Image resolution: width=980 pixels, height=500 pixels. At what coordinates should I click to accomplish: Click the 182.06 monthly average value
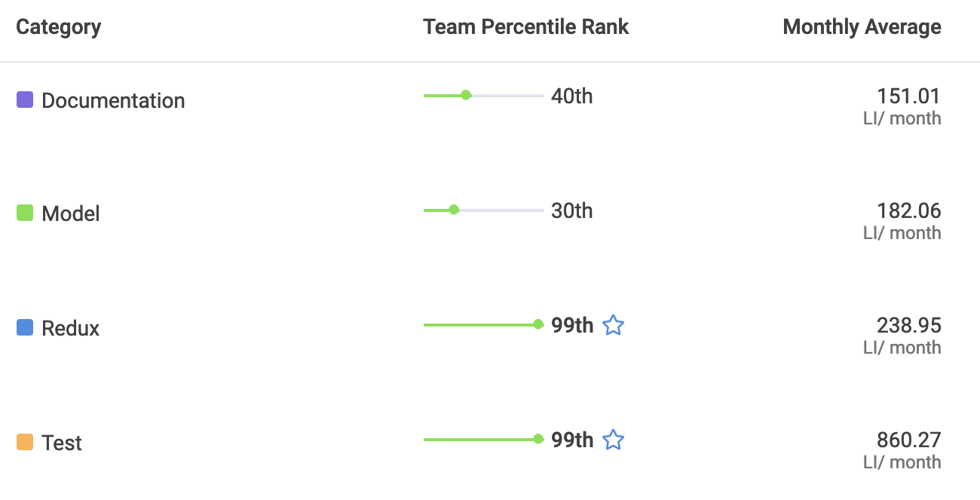coord(908,210)
